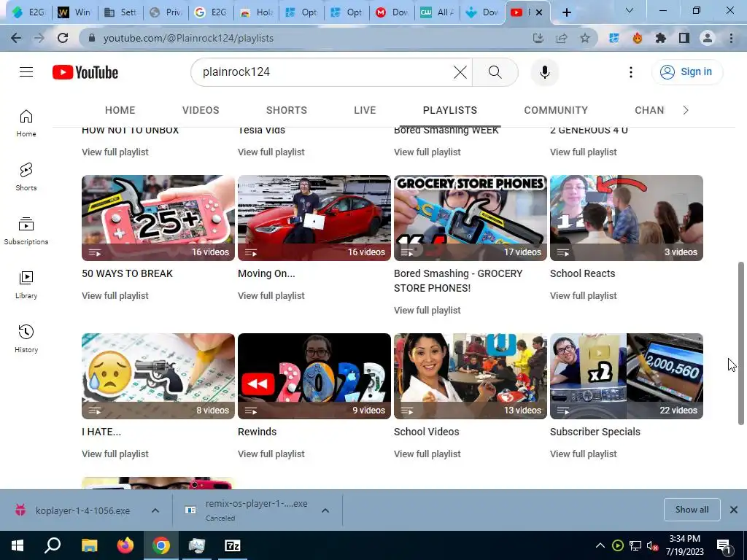
Task: Select the PLAYLISTS channel tab
Action: click(x=449, y=110)
